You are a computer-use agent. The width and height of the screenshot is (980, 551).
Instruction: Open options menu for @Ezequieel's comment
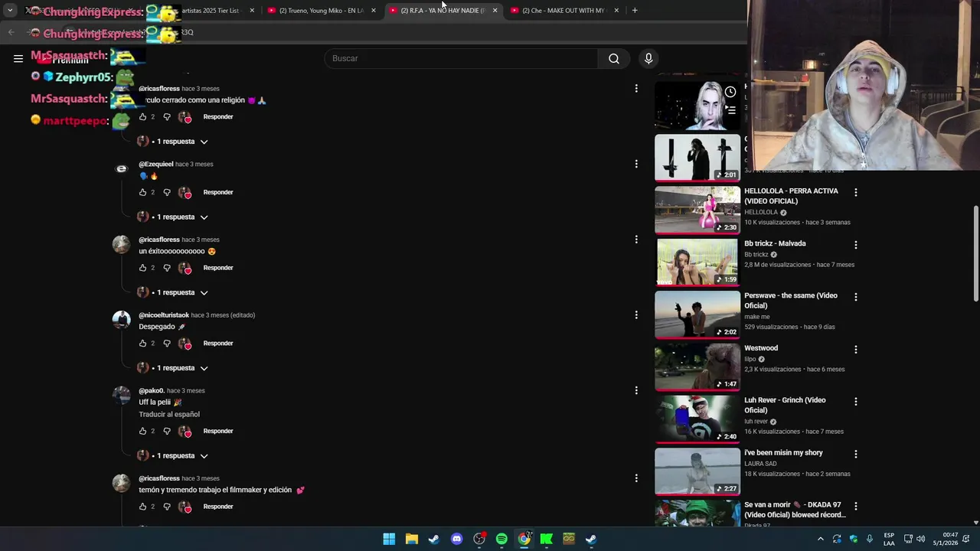coord(636,164)
